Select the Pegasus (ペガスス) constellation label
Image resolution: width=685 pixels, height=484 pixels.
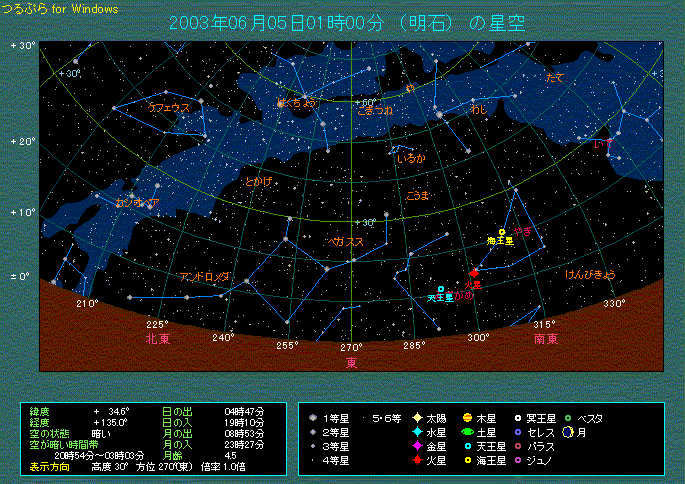(344, 242)
